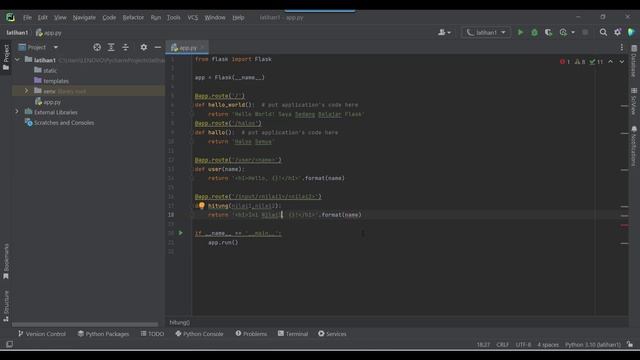The image size is (640, 360).
Task: Open the Edit menu
Action: pyautogui.click(x=42, y=18)
